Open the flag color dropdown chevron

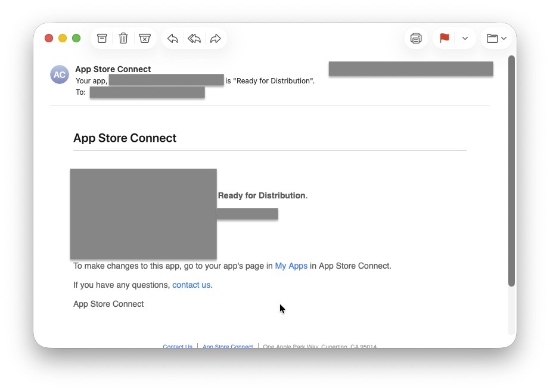(465, 38)
